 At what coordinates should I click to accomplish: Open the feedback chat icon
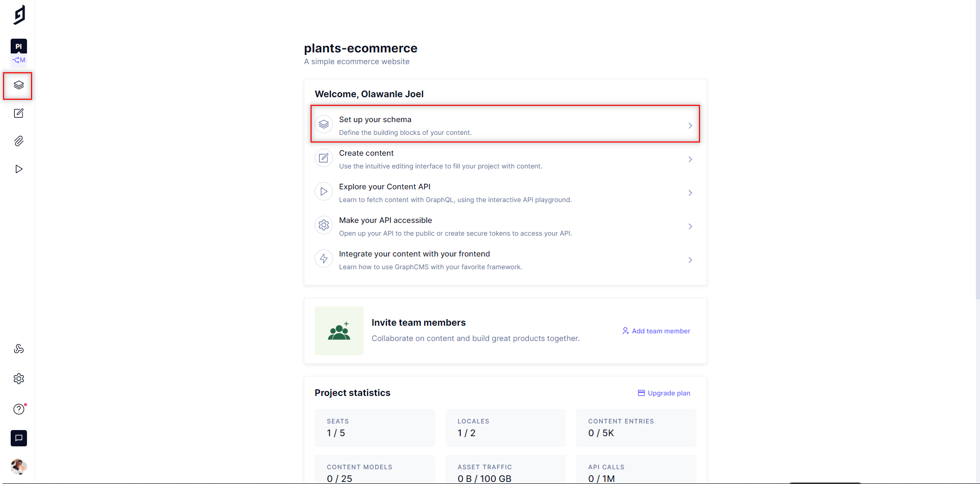18,438
